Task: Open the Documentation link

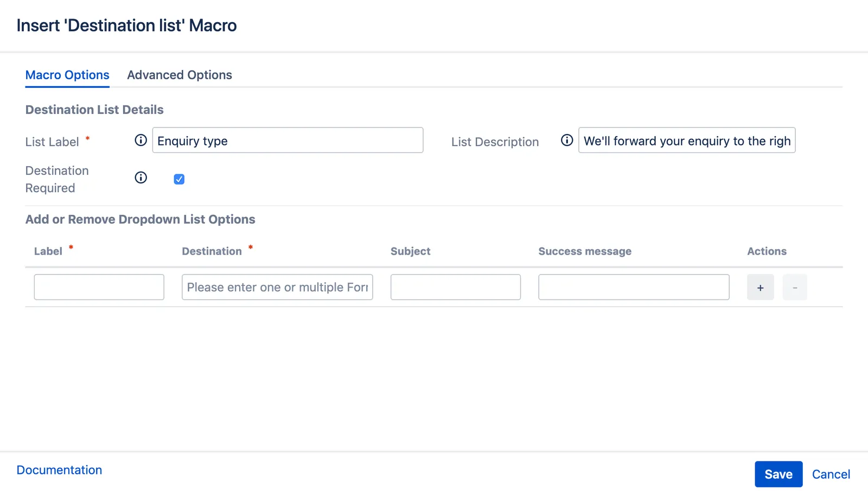Action: pyautogui.click(x=59, y=470)
